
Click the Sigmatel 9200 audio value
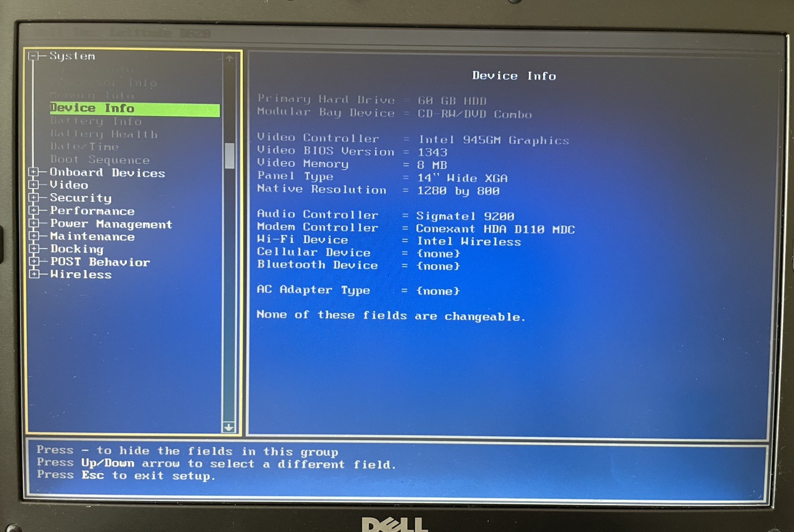465,216
